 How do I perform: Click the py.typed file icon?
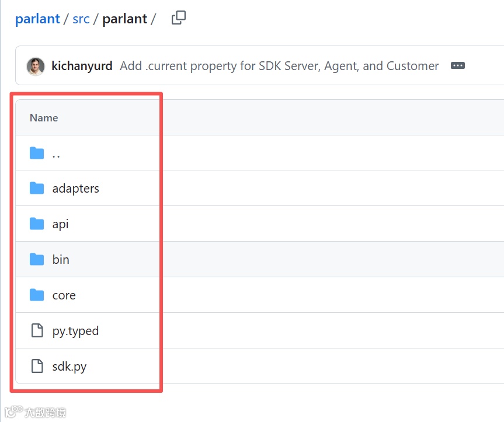[x=37, y=330]
